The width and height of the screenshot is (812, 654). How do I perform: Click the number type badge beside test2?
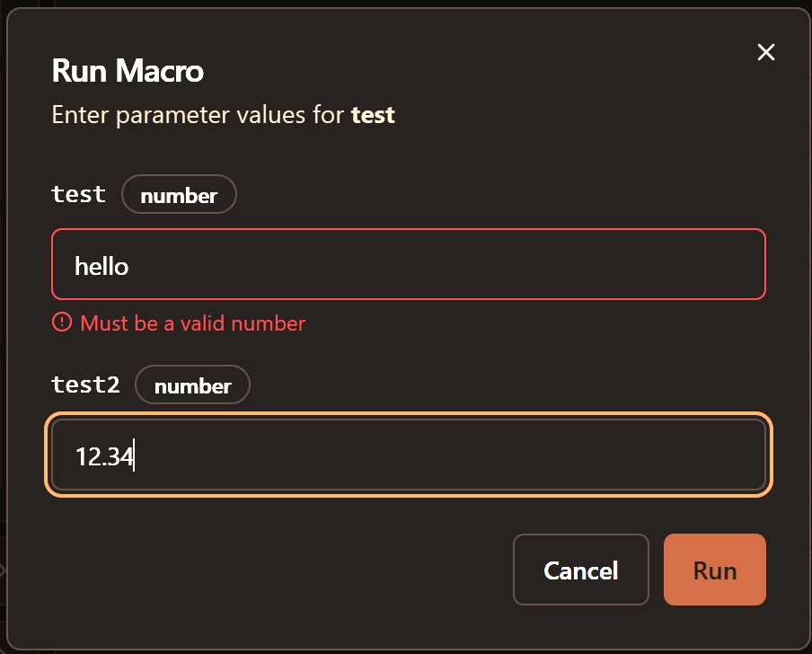tap(192, 385)
